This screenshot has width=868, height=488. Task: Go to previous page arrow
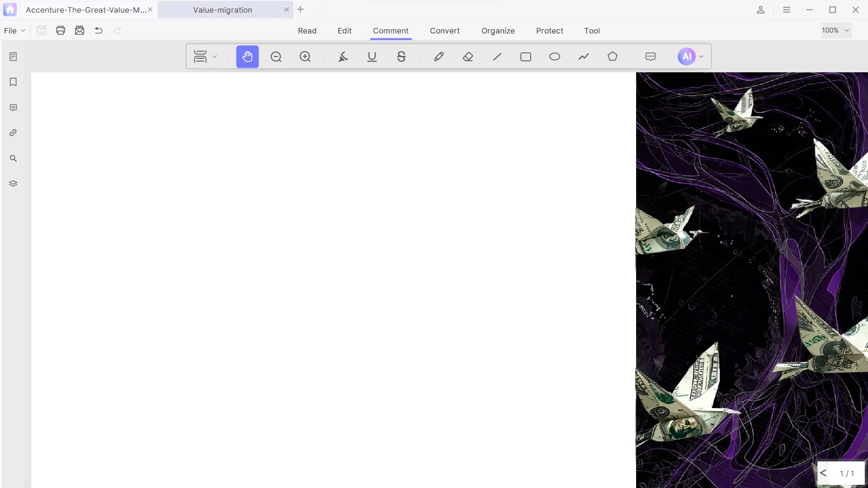click(x=823, y=473)
